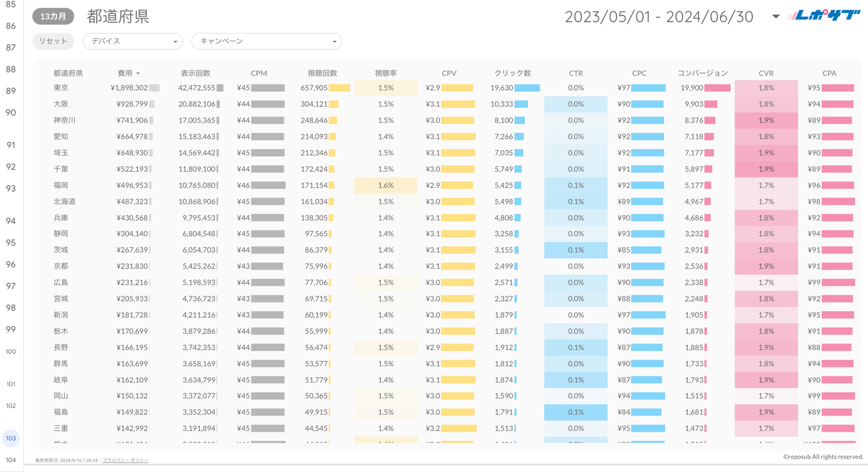The width and height of the screenshot is (868, 472).
Task: Open the プライバシー ポリシー link
Action: click(126, 460)
